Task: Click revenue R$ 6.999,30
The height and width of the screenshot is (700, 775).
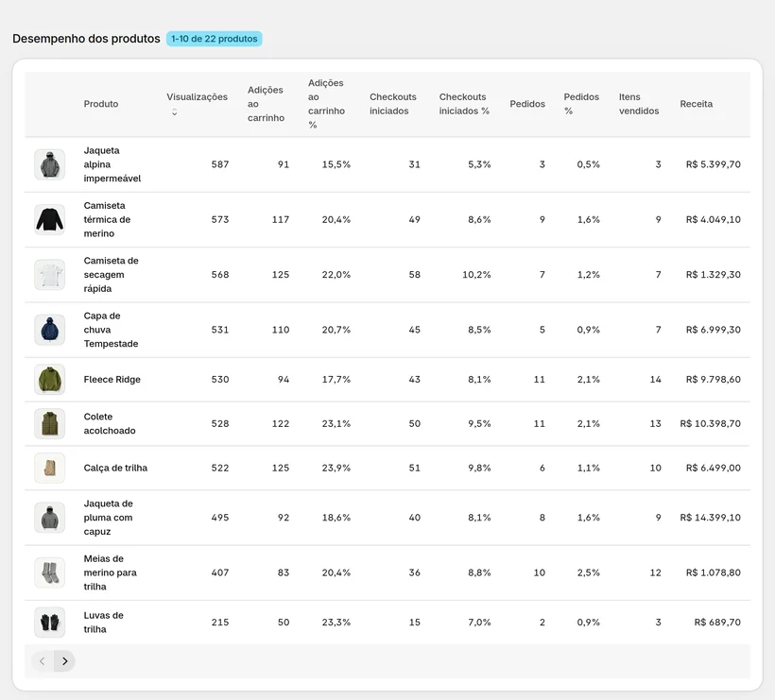Action: tap(714, 330)
